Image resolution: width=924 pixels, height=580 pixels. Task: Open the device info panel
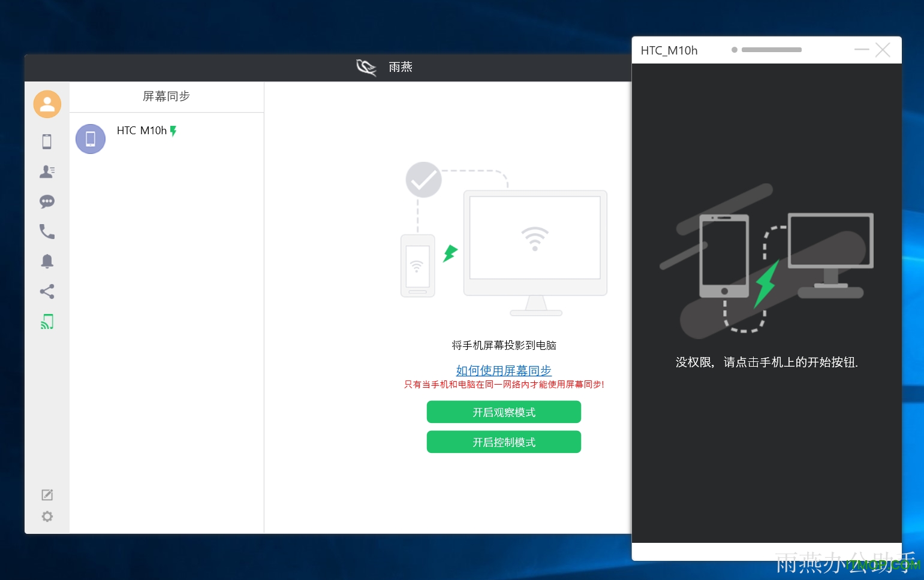[x=47, y=141]
